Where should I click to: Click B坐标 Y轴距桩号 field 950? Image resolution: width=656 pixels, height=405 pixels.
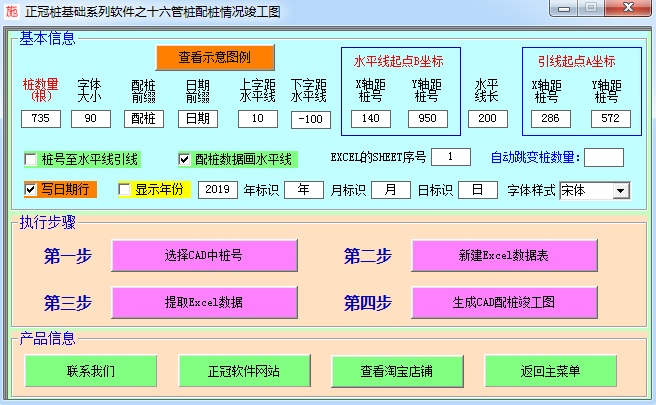428,119
